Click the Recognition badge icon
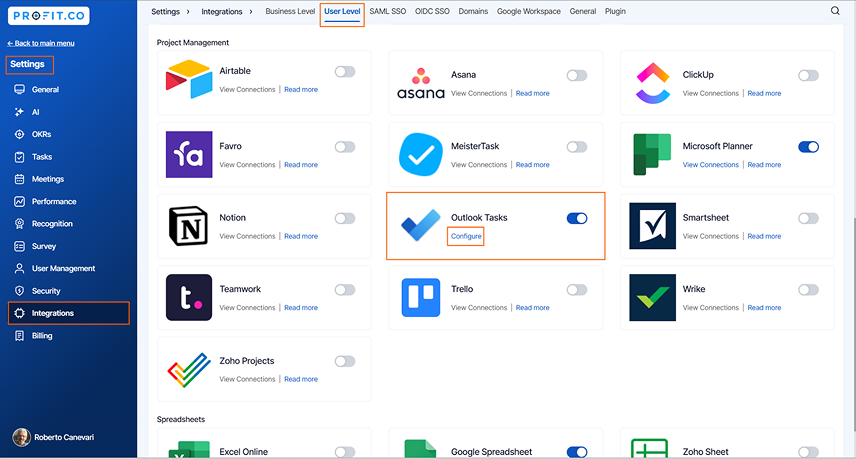 click(20, 224)
